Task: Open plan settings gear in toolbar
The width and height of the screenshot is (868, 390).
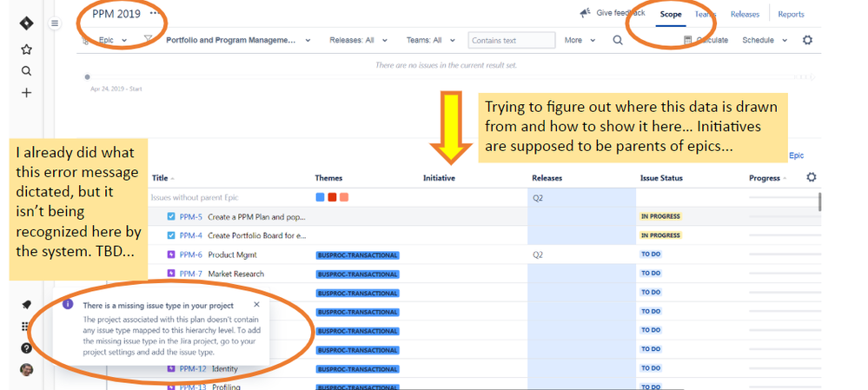Action: tap(808, 40)
